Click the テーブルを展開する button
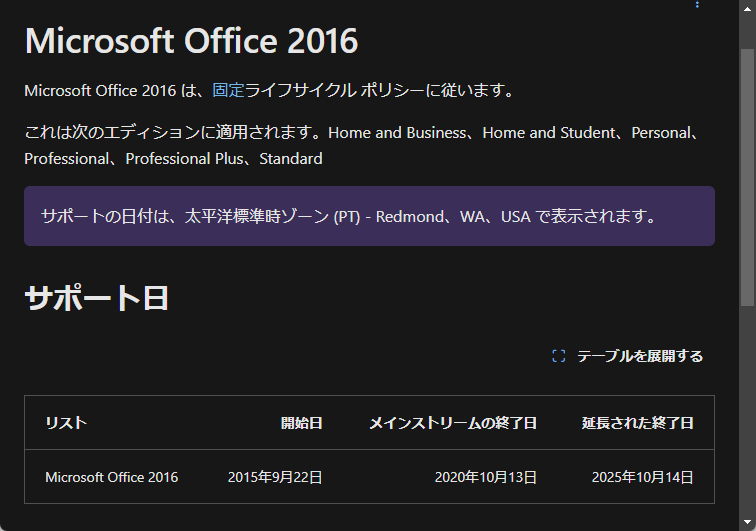This screenshot has height=531, width=756. click(627, 356)
